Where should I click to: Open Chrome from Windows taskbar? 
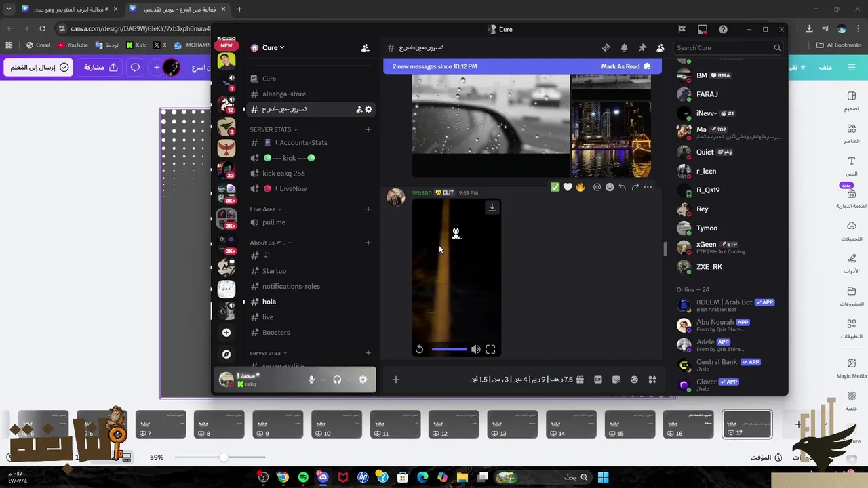[283, 478]
